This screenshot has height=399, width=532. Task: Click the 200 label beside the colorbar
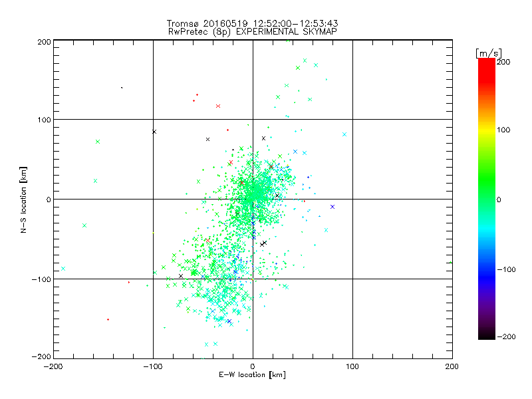503,62
